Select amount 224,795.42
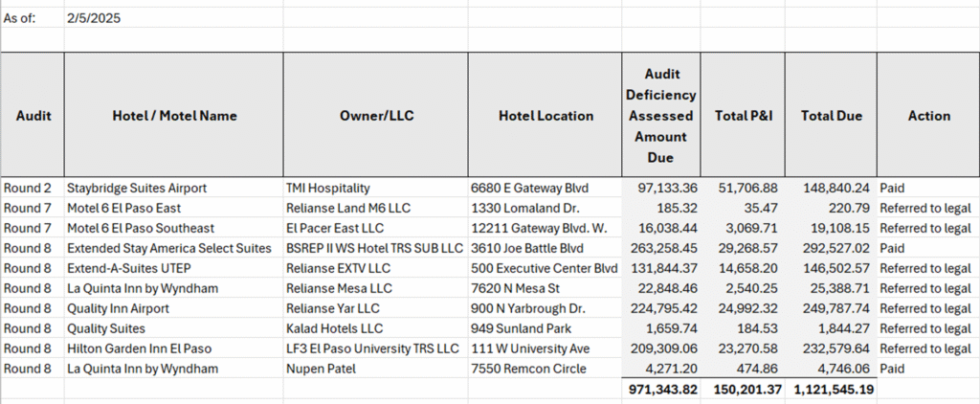This screenshot has height=404, width=980. tap(661, 308)
